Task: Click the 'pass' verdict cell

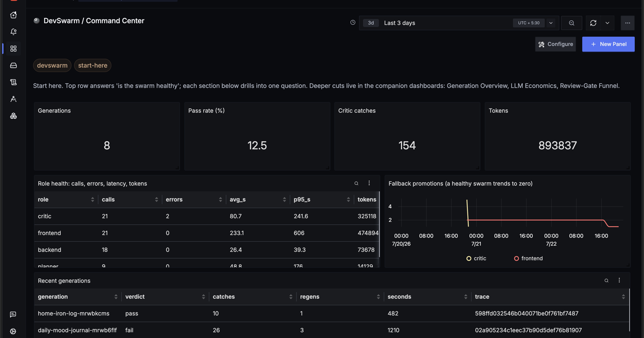Action: 132,314
